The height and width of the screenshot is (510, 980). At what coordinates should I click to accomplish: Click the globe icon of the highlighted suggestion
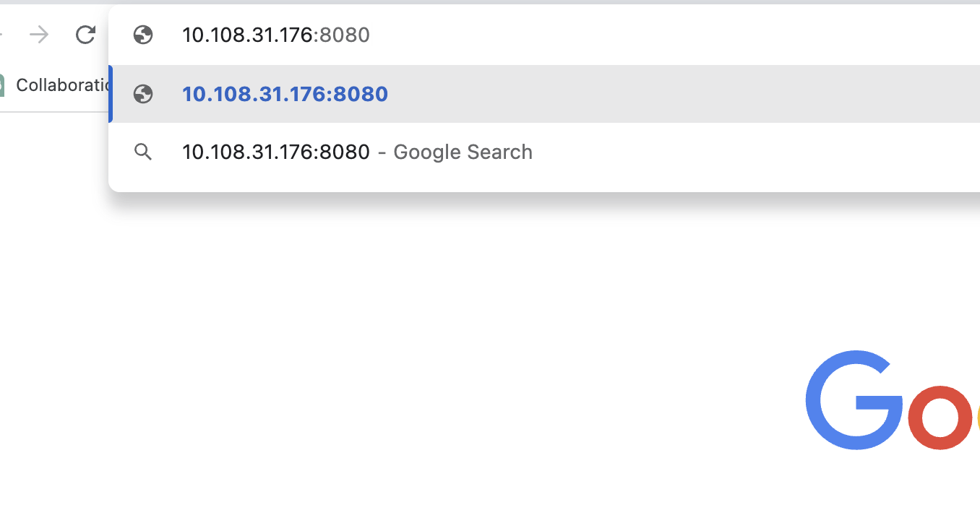143,94
